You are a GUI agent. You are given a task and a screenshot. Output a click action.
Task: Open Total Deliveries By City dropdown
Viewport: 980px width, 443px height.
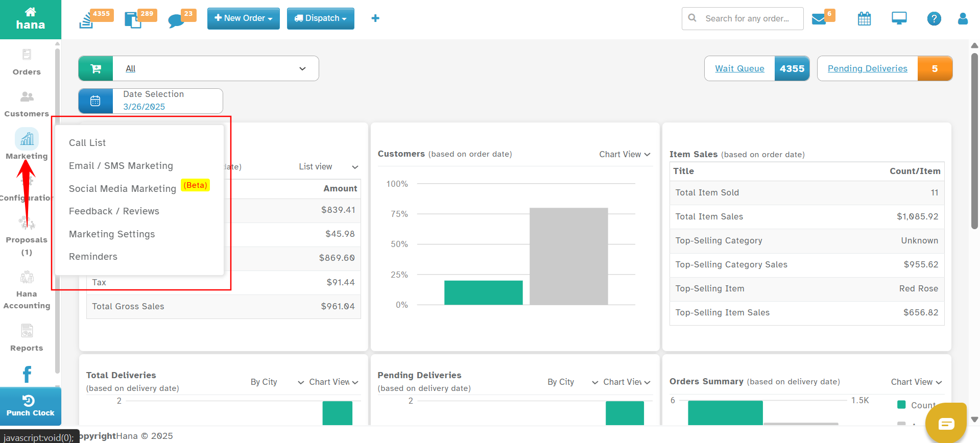tap(277, 382)
